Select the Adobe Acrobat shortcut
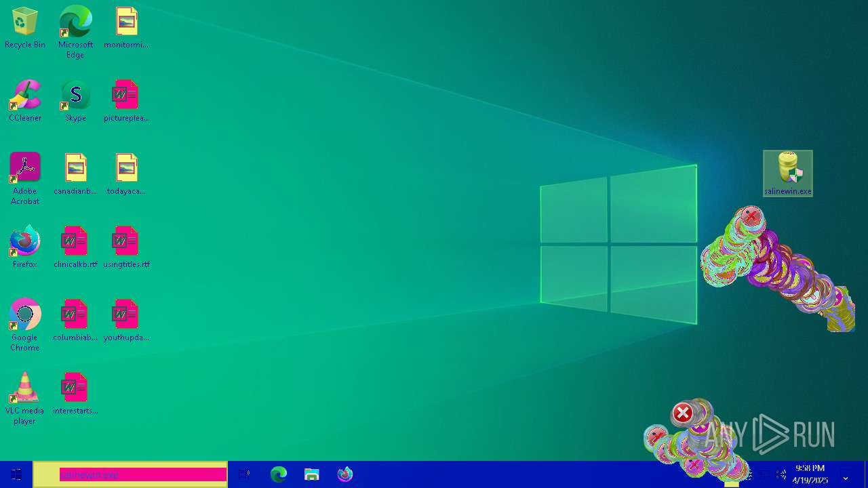868x488 pixels. point(24,179)
